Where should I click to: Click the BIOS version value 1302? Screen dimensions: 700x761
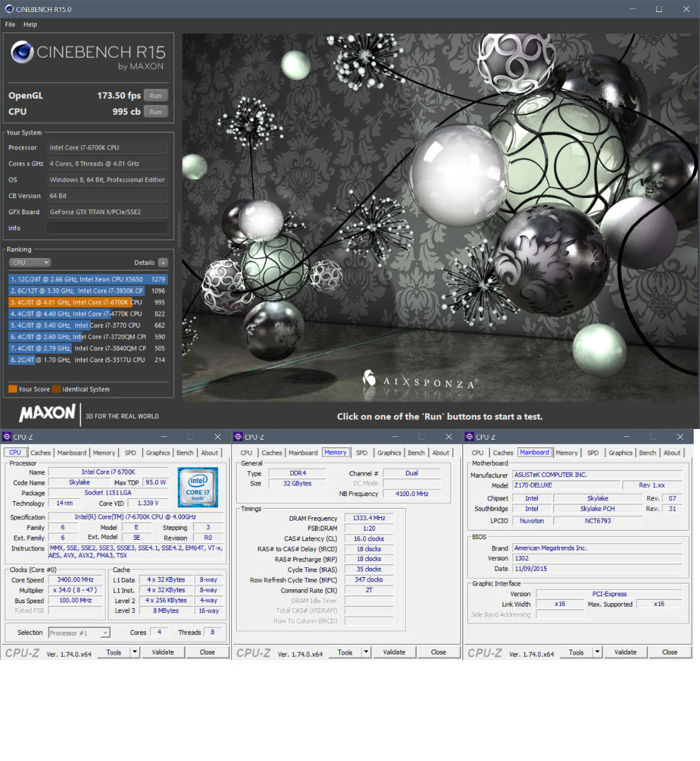[598, 559]
